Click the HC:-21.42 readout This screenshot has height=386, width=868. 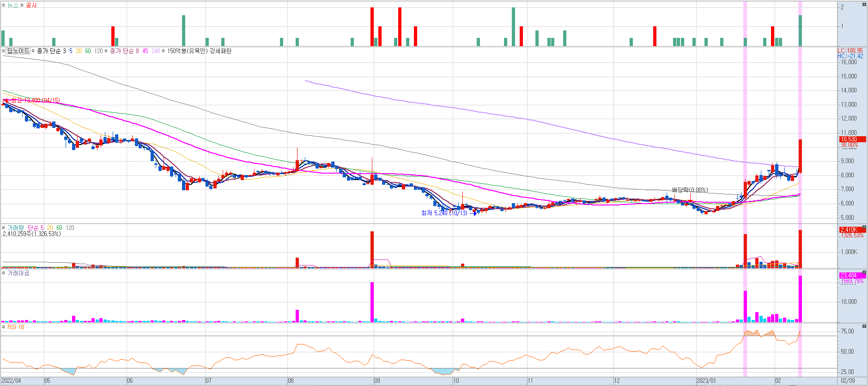pyautogui.click(x=850, y=56)
